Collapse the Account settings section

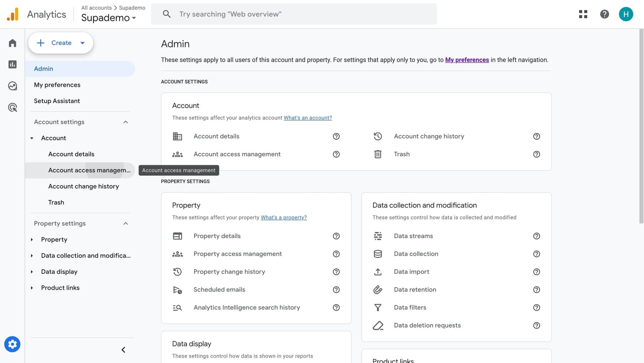pos(125,122)
